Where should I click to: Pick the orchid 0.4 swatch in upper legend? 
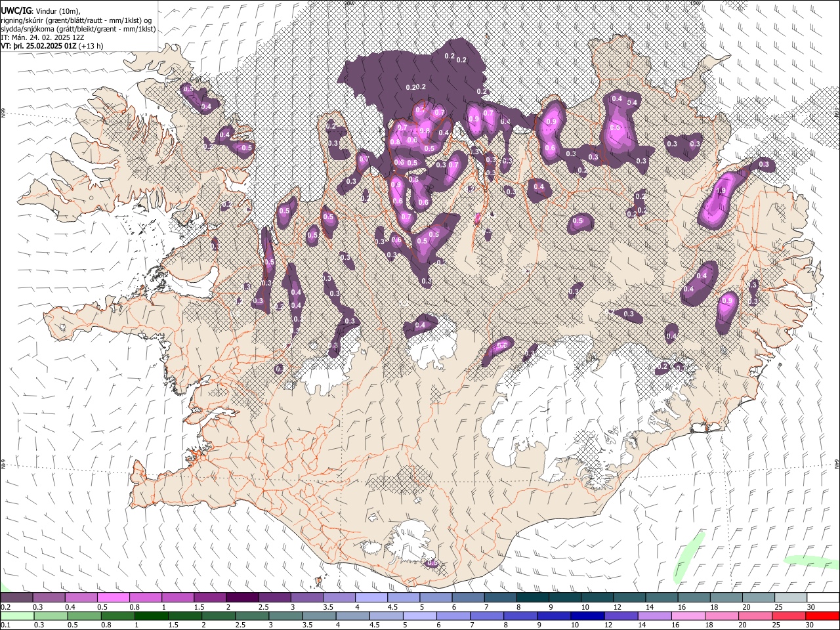(81, 598)
